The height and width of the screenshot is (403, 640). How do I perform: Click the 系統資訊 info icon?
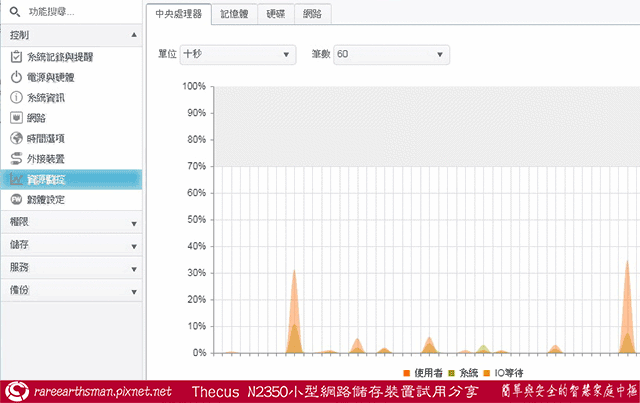click(x=16, y=97)
